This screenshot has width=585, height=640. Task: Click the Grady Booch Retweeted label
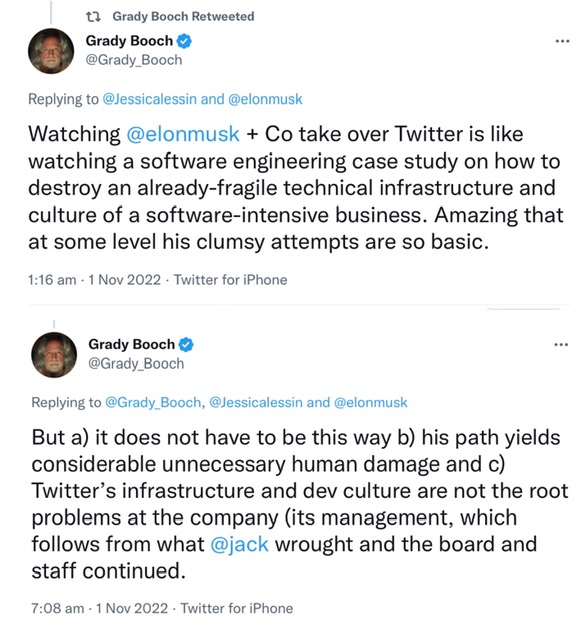click(183, 17)
